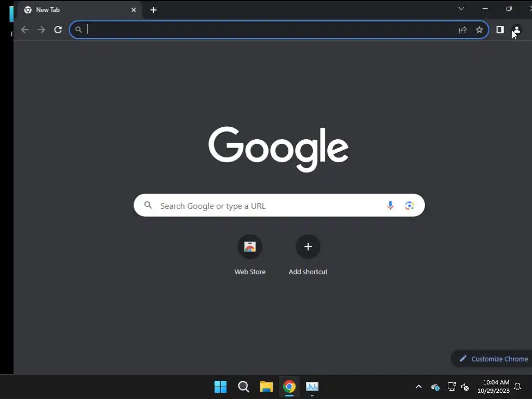Click the magnifier icon in the address bar
The height and width of the screenshot is (399, 532).
click(78, 30)
